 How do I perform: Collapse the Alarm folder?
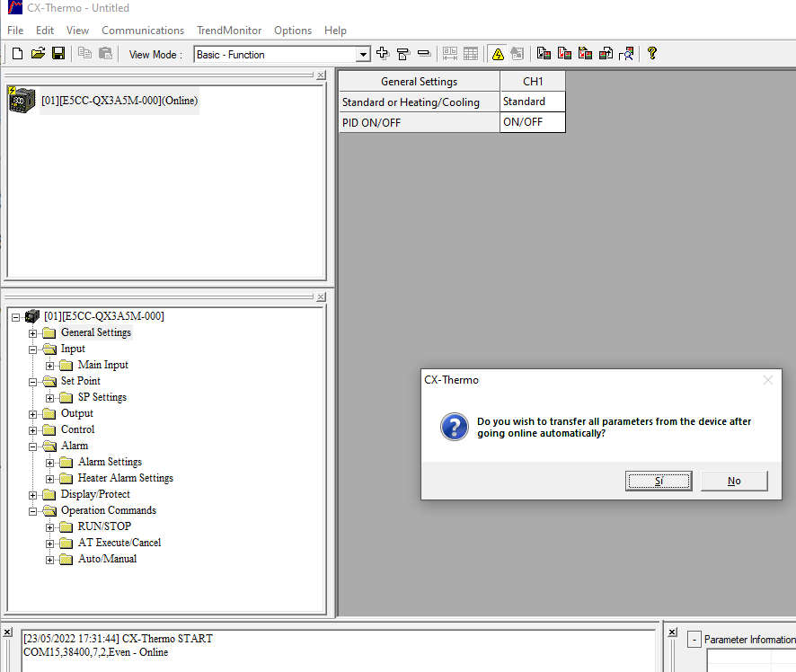tap(32, 447)
